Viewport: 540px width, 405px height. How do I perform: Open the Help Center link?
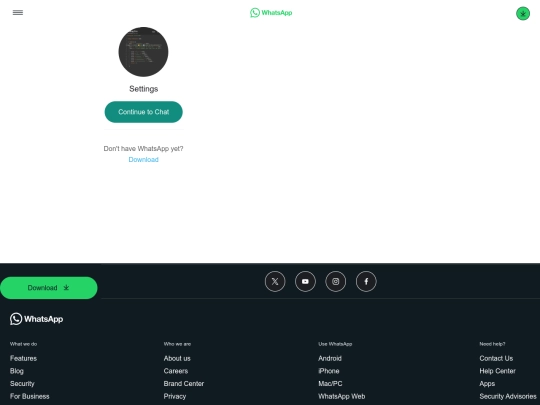coord(497,371)
